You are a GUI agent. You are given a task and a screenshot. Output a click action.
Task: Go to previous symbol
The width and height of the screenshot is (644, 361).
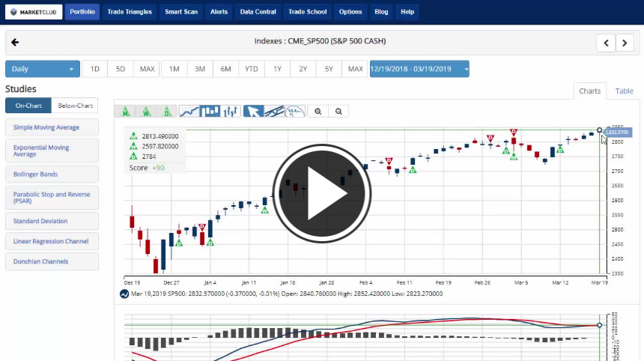(606, 43)
